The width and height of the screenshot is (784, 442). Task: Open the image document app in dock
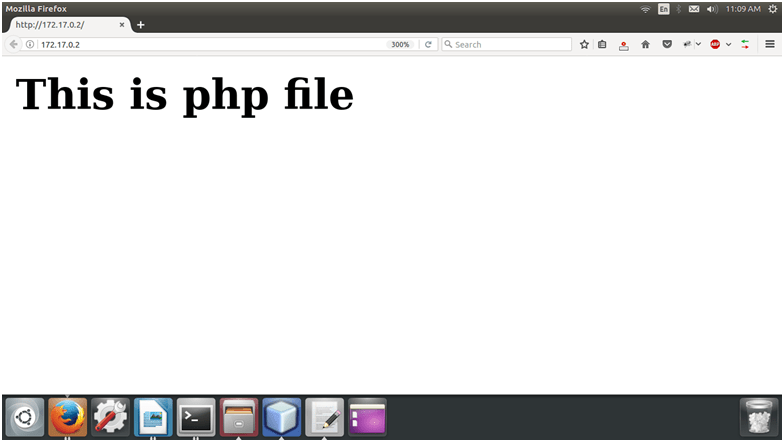154,417
